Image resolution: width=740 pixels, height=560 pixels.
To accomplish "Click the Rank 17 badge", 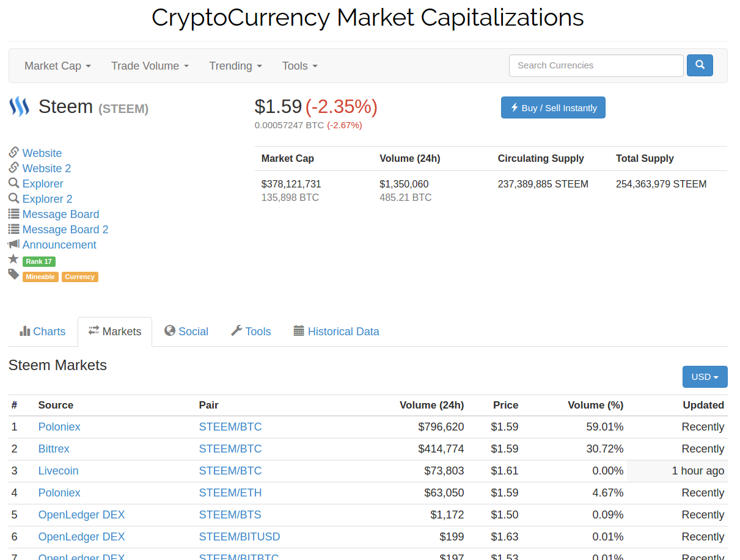I will 39,261.
